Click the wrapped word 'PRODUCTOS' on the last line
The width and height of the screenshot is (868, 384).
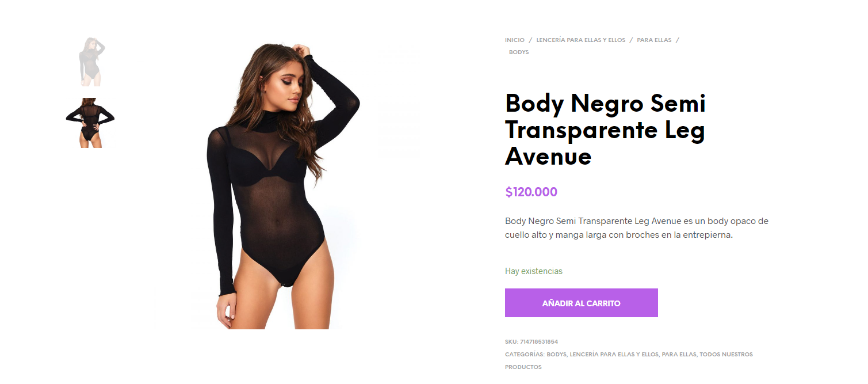point(523,367)
